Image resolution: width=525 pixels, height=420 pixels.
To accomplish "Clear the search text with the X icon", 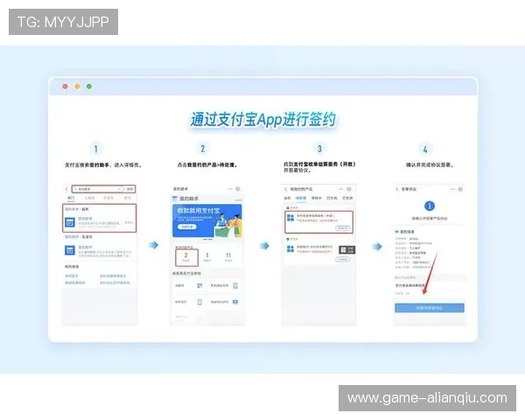I will point(119,189).
